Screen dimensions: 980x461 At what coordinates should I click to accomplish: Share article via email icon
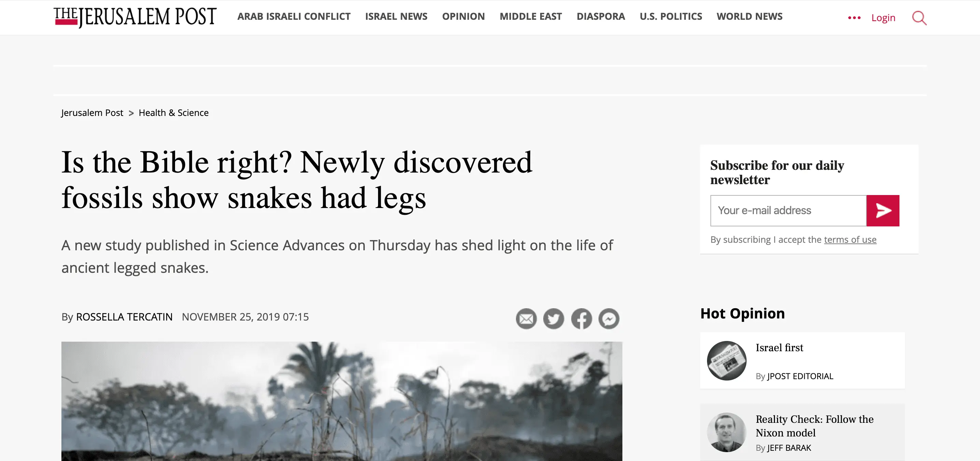coord(526,318)
